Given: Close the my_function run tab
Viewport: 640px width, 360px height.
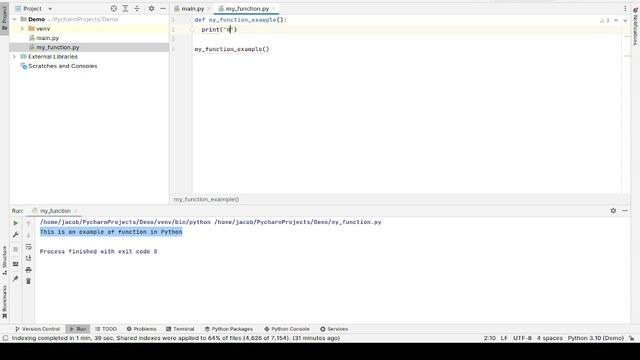Looking at the screenshot, I should pos(76,211).
